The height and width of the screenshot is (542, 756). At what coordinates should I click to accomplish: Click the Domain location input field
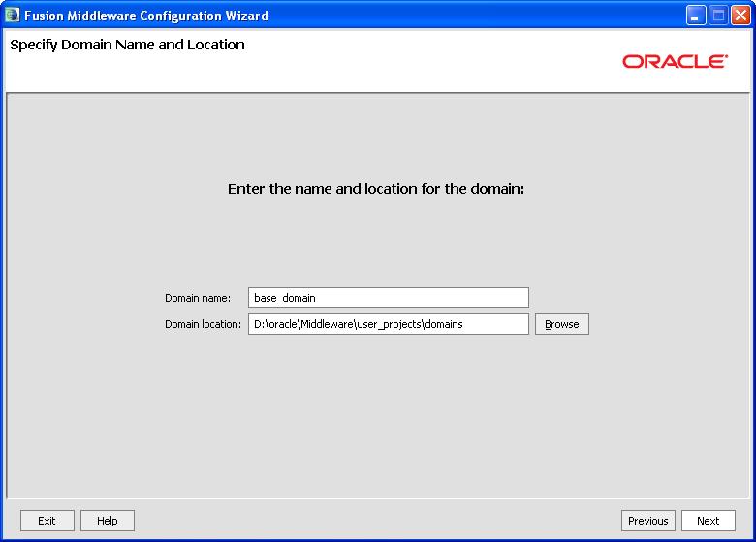(388, 324)
